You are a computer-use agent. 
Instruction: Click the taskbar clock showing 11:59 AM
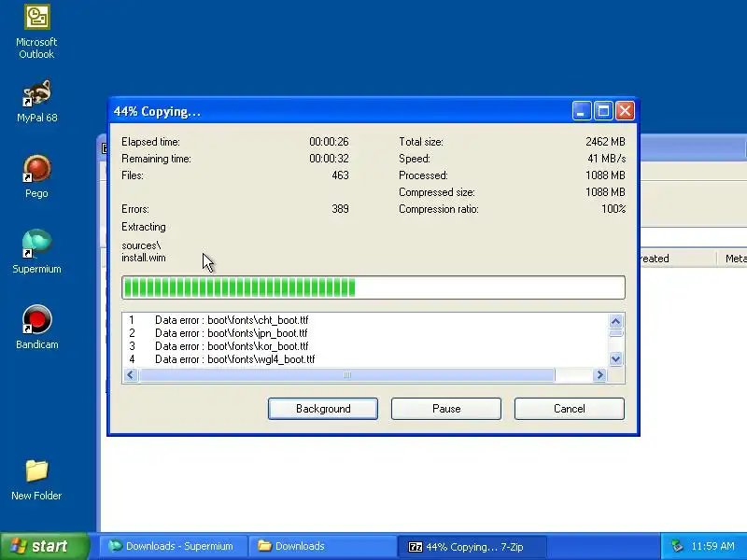[712, 546]
